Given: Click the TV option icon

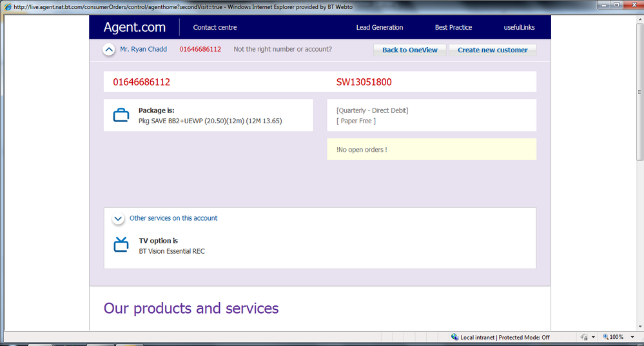Looking at the screenshot, I should (x=121, y=245).
